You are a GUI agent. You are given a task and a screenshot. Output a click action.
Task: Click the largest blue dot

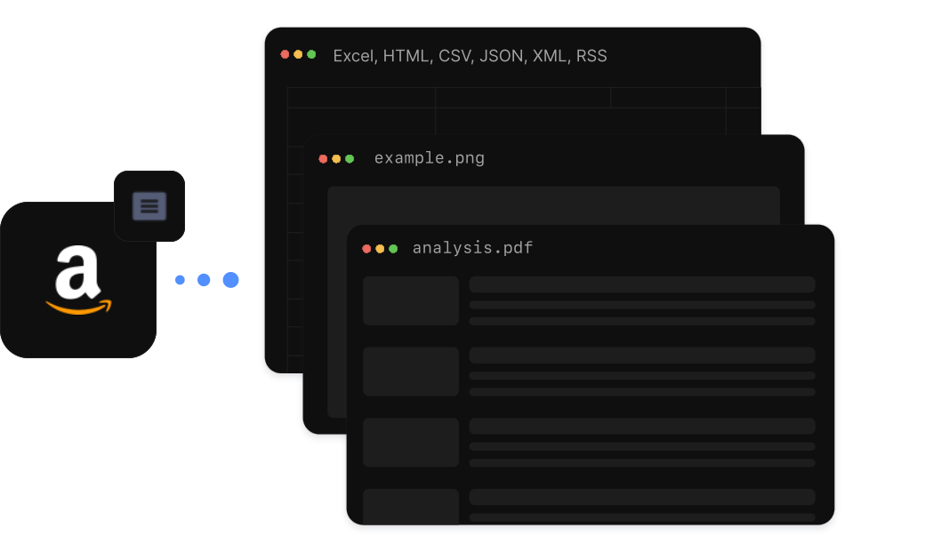(x=230, y=280)
